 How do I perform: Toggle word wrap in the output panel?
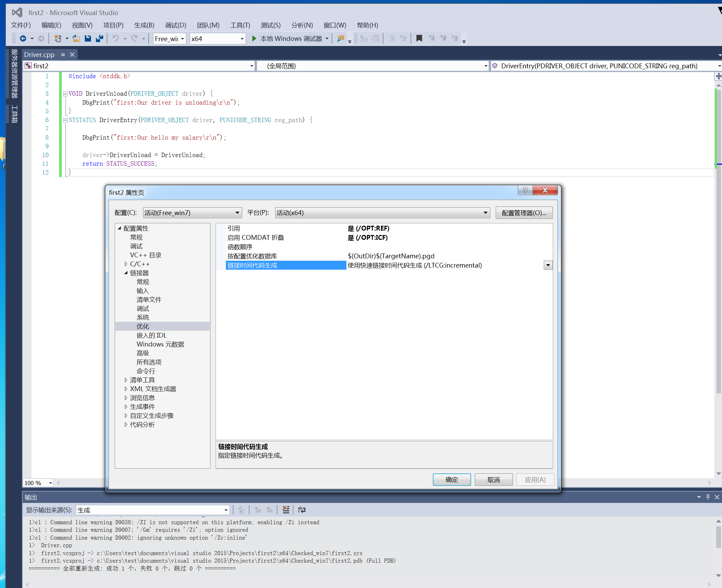tap(301, 510)
